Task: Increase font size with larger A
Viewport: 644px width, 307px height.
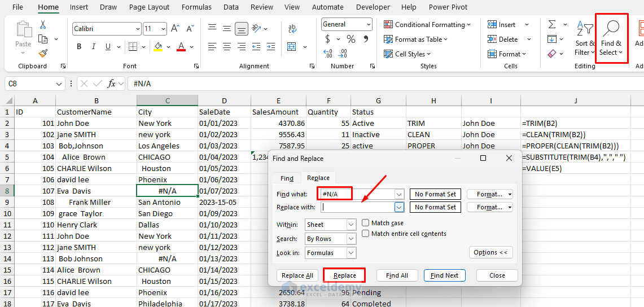Action: (175, 28)
